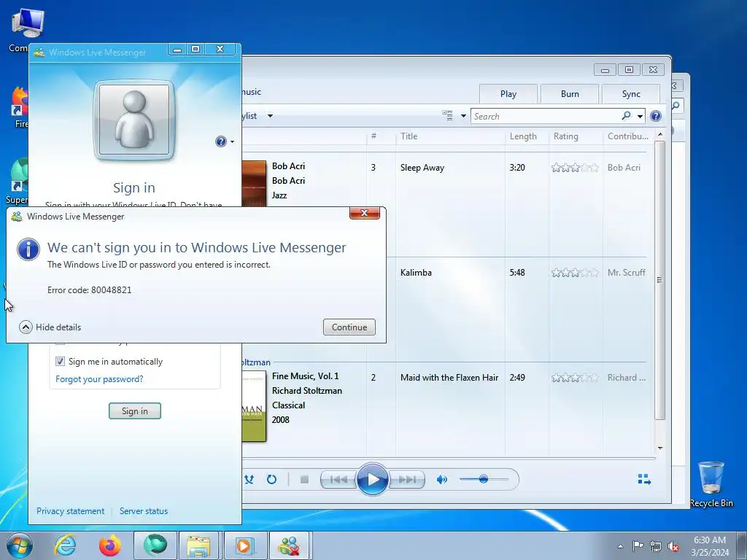Click the Sign in button in Messenger
Viewport: 747px width, 560px height.
[x=135, y=411]
